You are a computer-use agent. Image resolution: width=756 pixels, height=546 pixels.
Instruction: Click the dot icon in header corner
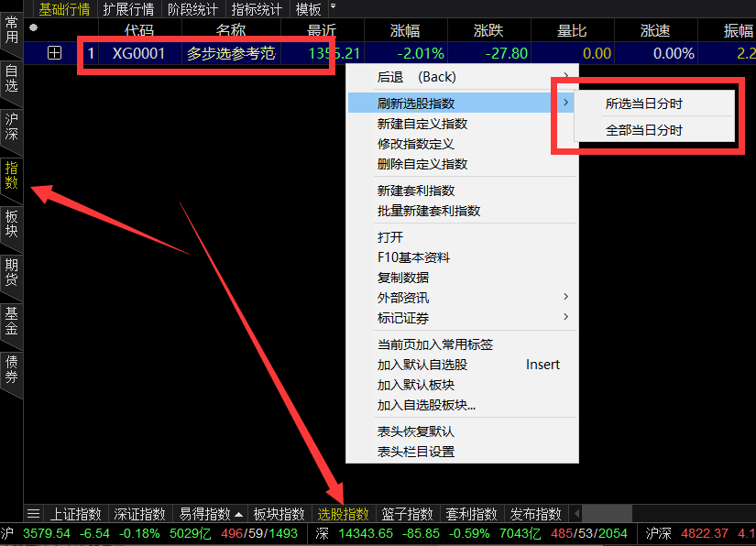[x=33, y=27]
